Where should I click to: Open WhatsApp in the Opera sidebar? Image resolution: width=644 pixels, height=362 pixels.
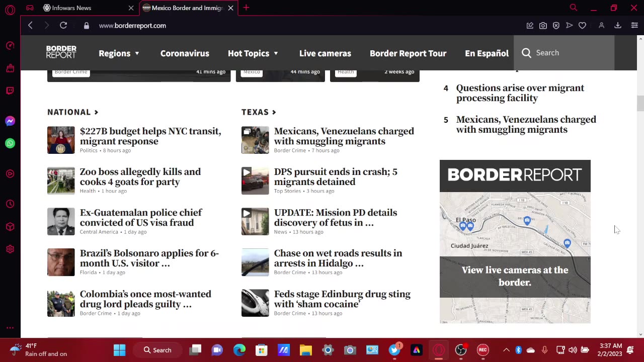click(10, 143)
